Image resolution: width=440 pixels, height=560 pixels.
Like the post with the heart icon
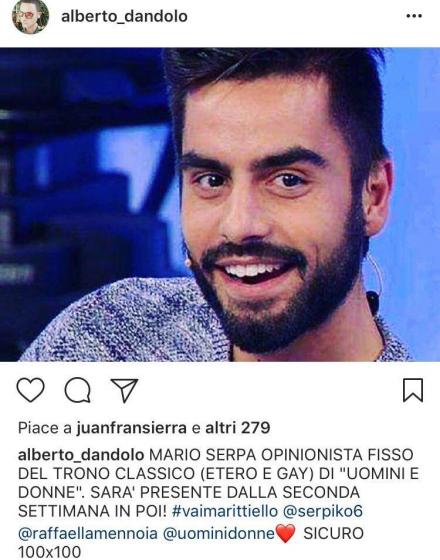pyautogui.click(x=31, y=390)
